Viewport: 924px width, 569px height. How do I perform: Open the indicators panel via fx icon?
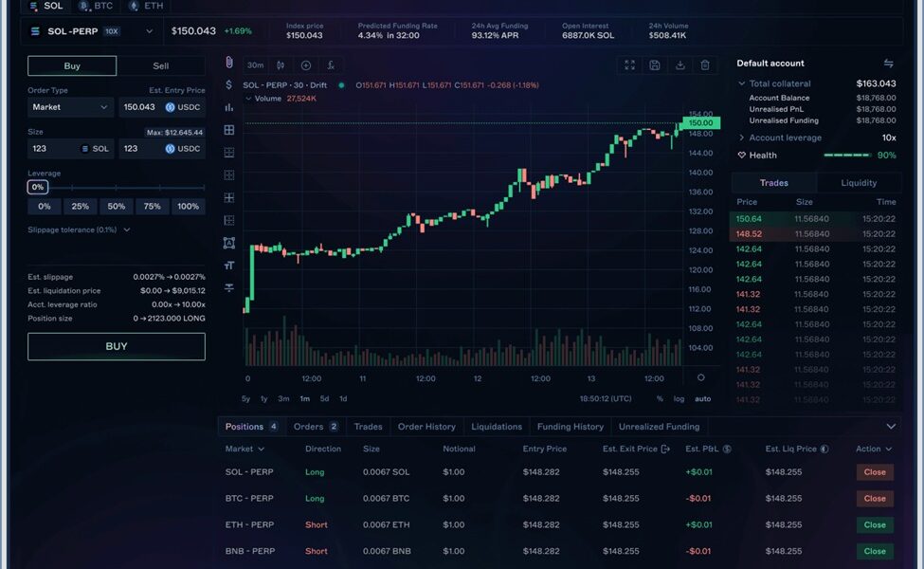tap(329, 66)
